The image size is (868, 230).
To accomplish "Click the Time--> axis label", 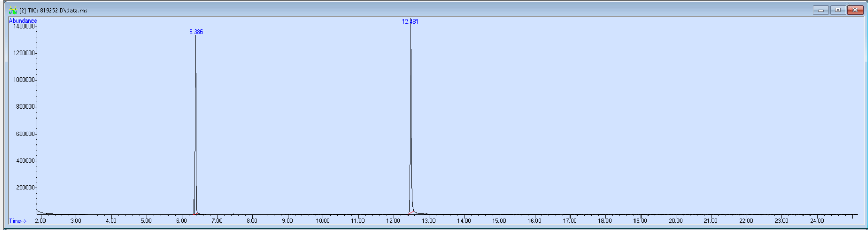I will click(17, 221).
